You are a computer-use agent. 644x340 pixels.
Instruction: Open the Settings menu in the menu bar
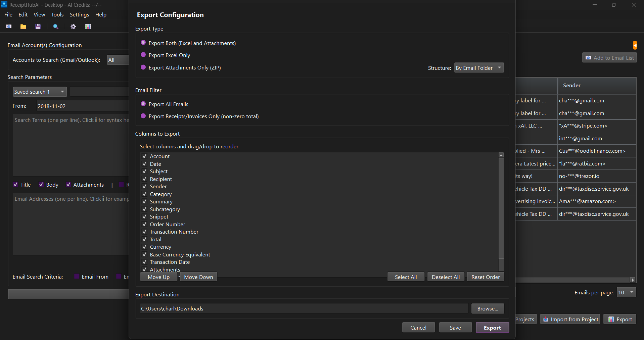(79, 14)
